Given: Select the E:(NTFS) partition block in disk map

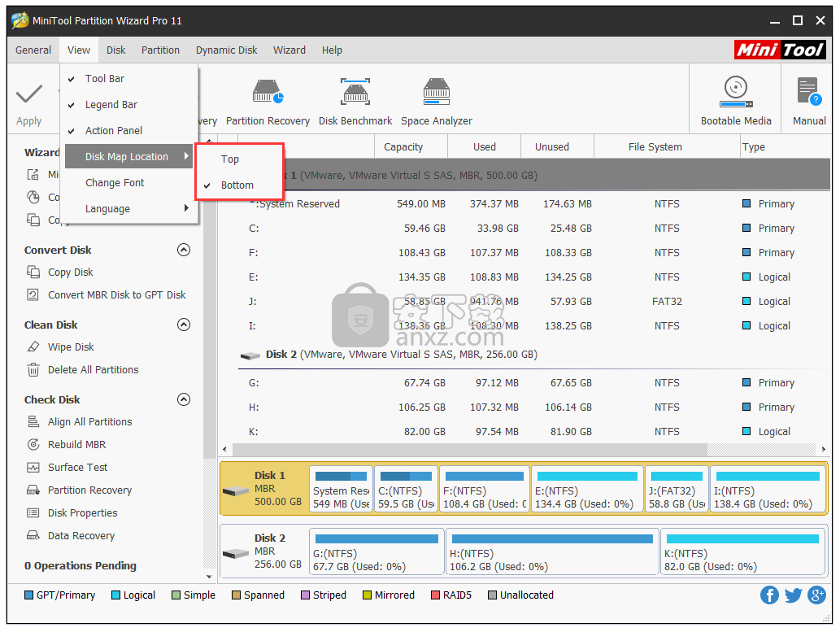Looking at the screenshot, I should pyautogui.click(x=586, y=490).
